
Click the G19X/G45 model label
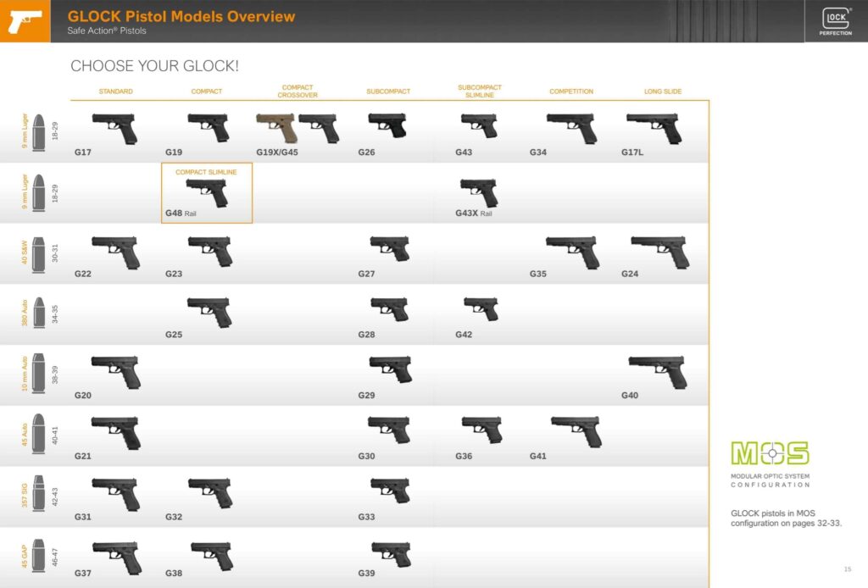pos(277,153)
